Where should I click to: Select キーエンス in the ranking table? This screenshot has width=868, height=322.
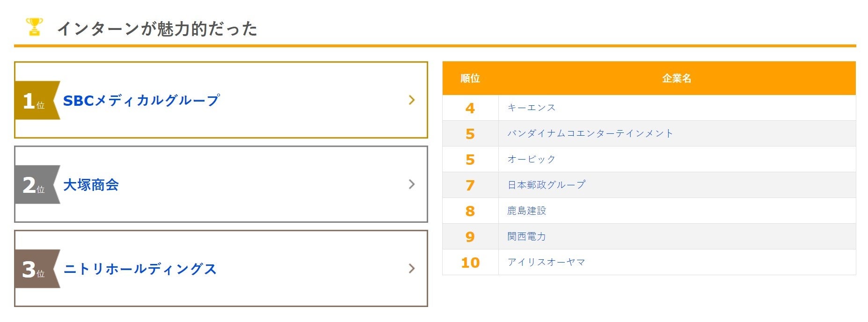coord(532,108)
